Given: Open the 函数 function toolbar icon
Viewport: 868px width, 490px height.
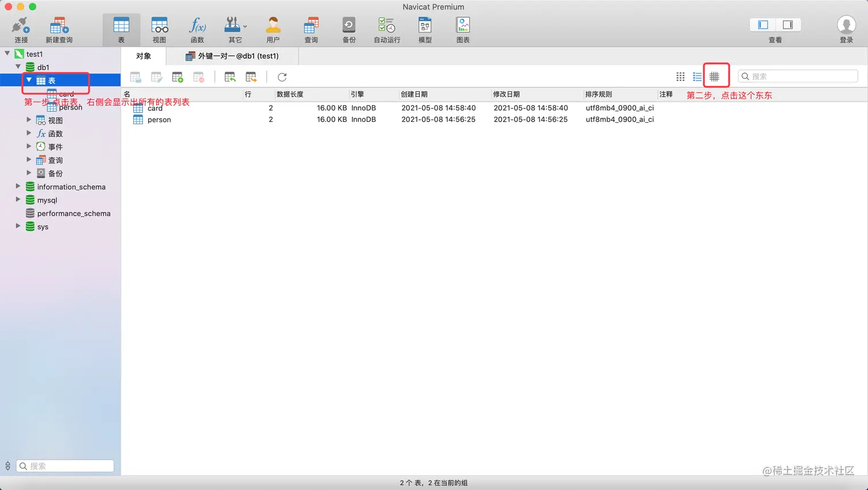Looking at the screenshot, I should tap(197, 30).
